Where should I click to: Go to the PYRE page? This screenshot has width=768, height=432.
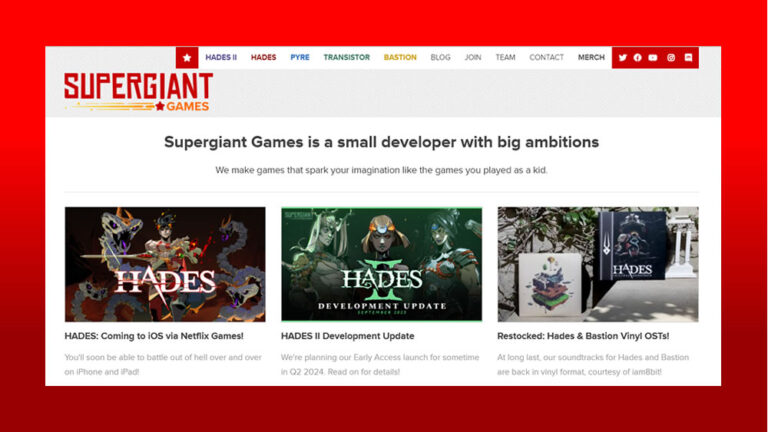(x=300, y=57)
